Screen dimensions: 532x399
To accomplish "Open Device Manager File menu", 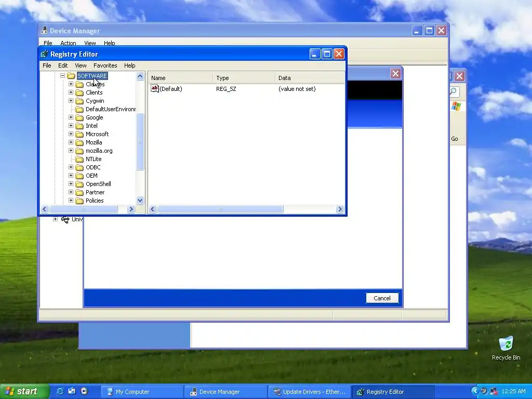I will click(x=48, y=43).
